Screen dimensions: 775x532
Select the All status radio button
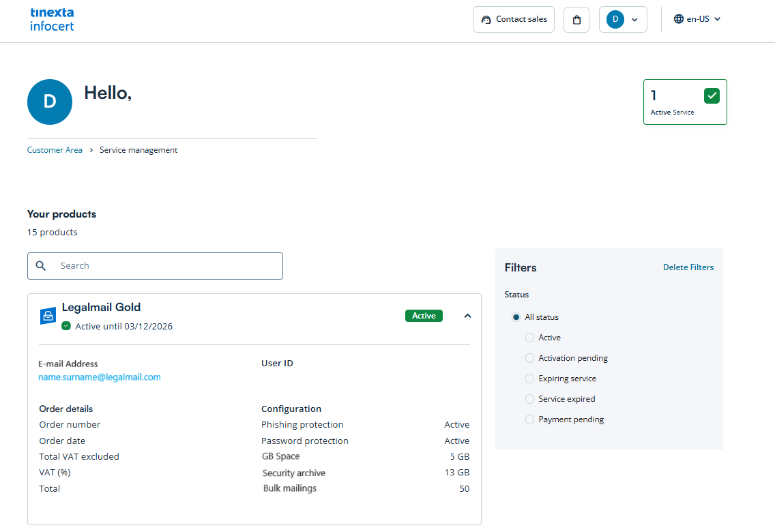[x=516, y=317]
